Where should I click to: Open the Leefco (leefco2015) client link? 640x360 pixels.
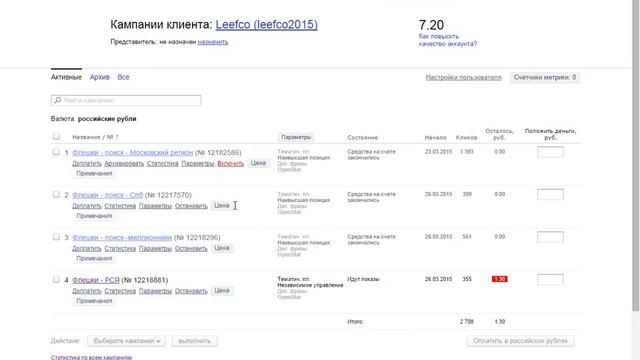tap(267, 24)
